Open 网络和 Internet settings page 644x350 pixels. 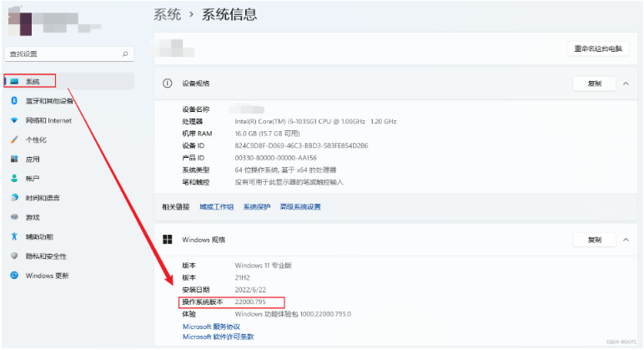(48, 120)
